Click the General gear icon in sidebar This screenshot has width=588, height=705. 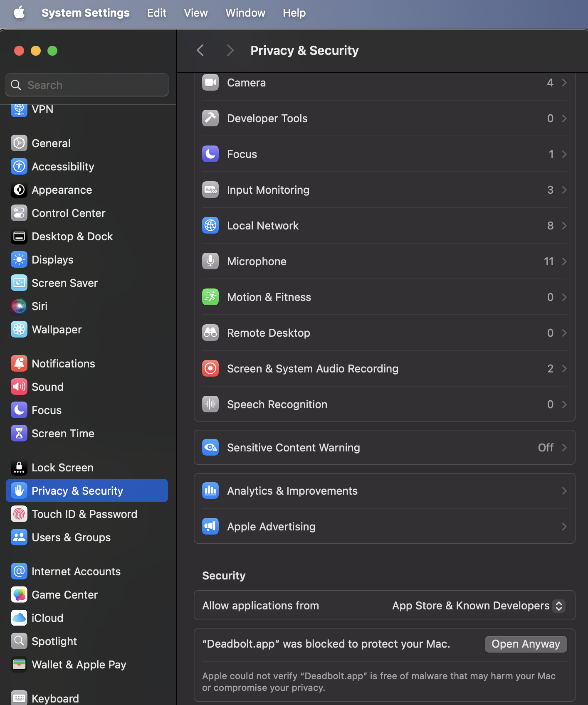(x=19, y=143)
